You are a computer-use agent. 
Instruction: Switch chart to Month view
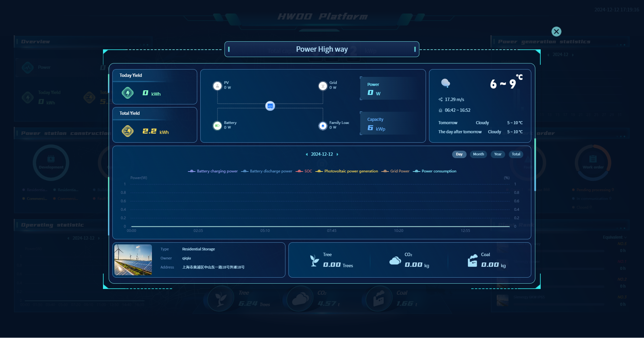coord(478,154)
